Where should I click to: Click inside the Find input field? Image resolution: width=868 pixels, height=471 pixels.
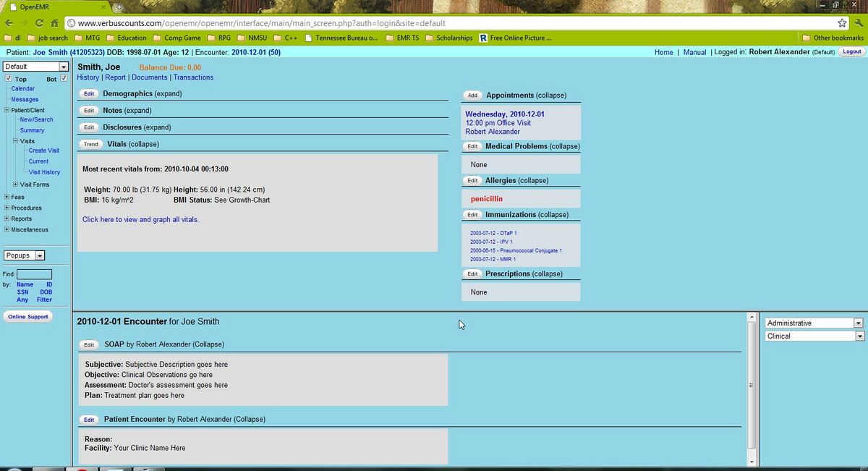[35, 273]
